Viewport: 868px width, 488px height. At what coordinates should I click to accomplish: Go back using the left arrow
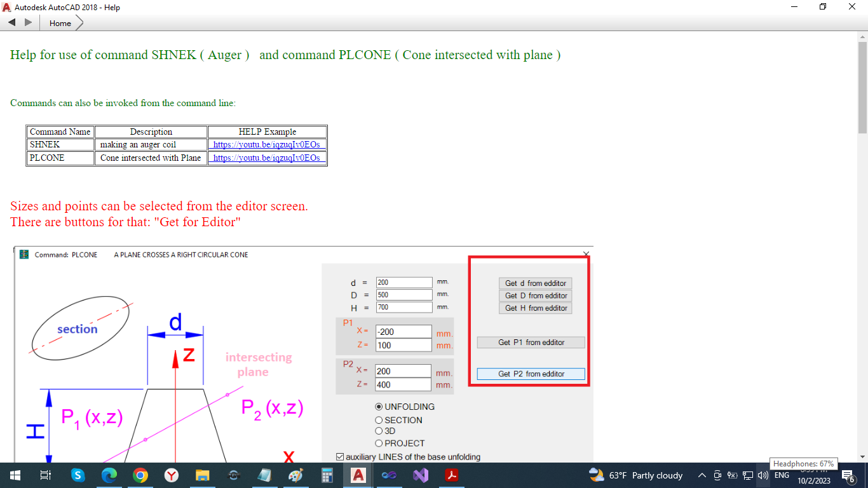coord(12,23)
